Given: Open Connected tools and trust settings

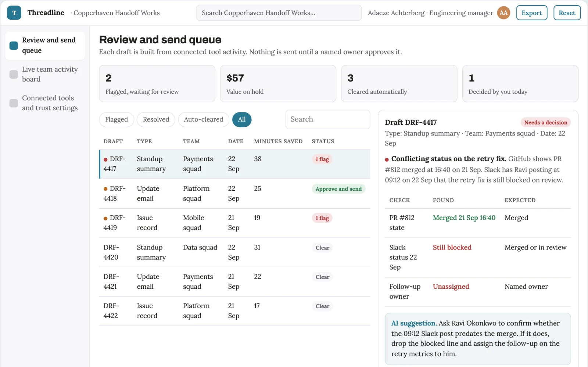Looking at the screenshot, I should coord(45,103).
